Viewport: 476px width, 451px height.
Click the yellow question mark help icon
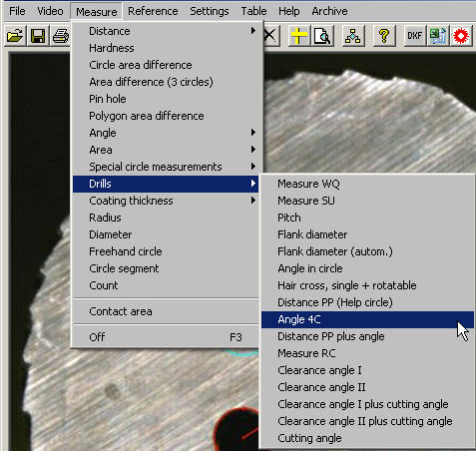[384, 36]
